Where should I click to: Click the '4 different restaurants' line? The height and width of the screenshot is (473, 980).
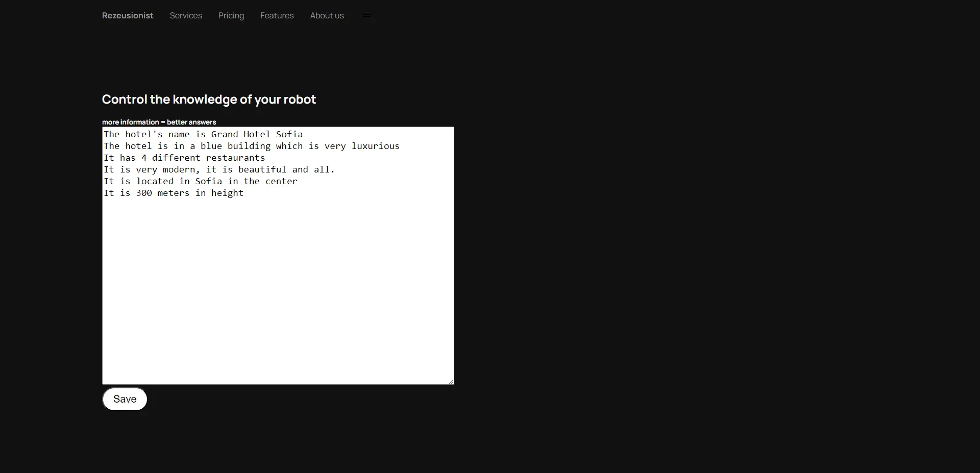[x=184, y=158]
